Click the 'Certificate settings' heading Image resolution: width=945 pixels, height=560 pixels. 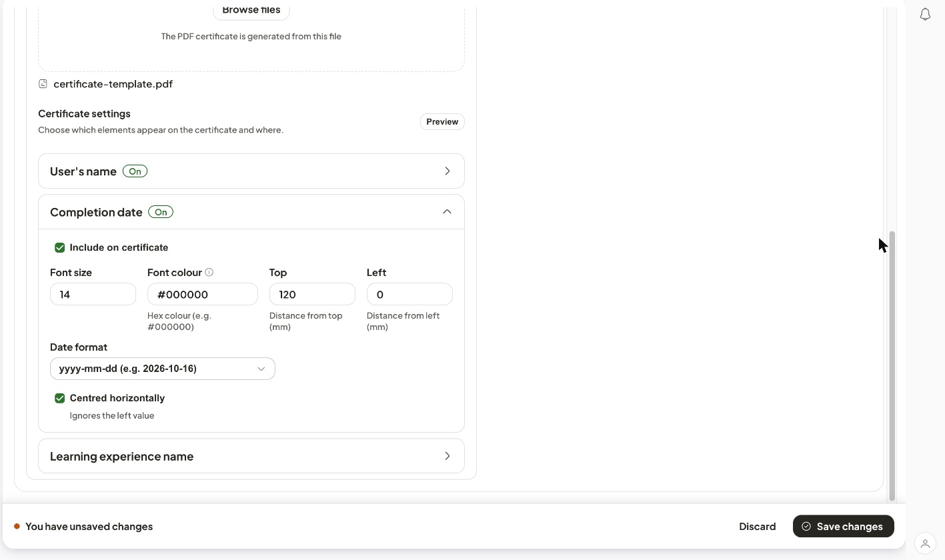(x=84, y=113)
